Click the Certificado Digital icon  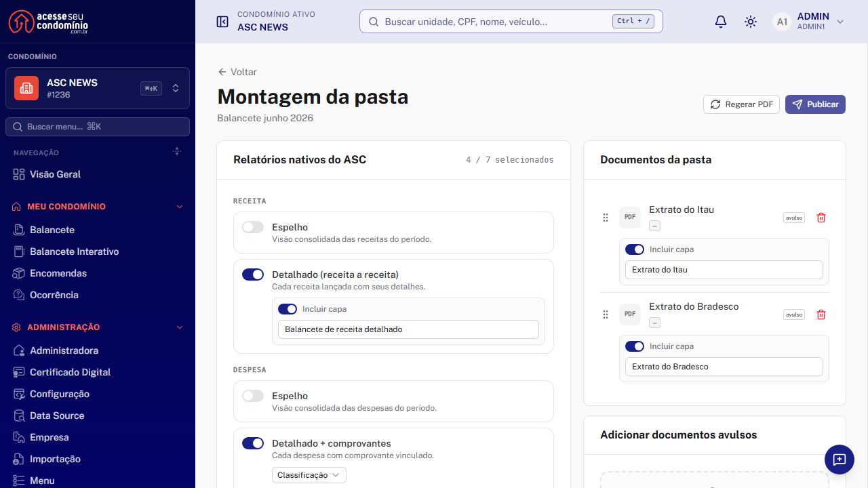tap(19, 372)
